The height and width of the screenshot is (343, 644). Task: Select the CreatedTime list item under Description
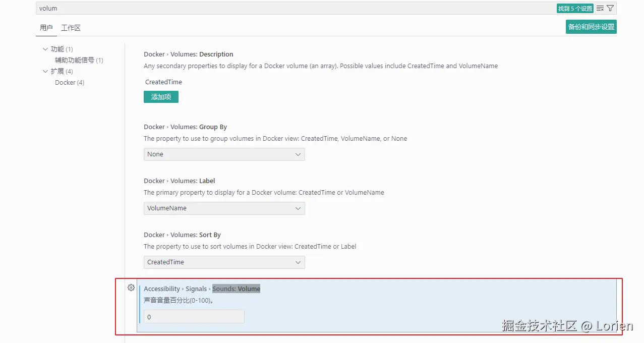(163, 82)
